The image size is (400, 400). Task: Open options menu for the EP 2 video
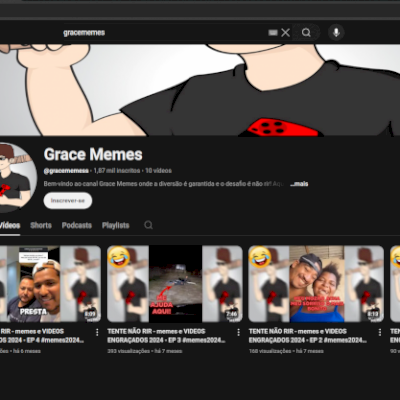pyautogui.click(x=380, y=332)
